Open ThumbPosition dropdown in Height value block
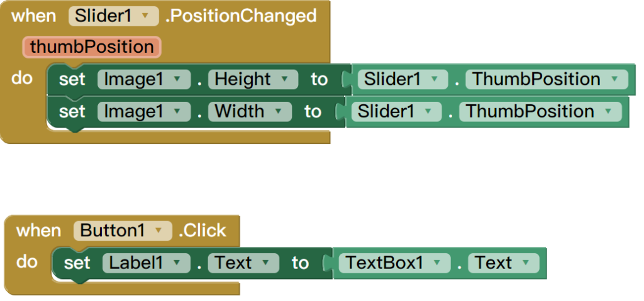The width and height of the screenshot is (644, 301). 614,80
